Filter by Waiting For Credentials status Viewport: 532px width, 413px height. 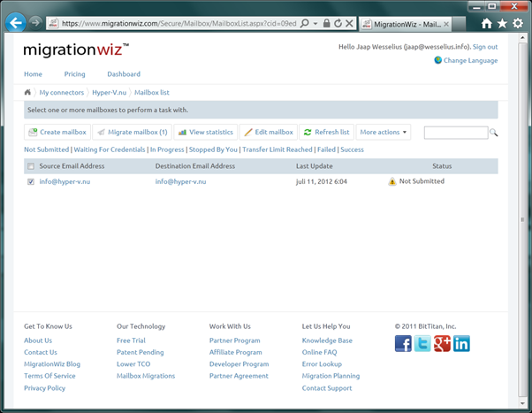click(110, 150)
